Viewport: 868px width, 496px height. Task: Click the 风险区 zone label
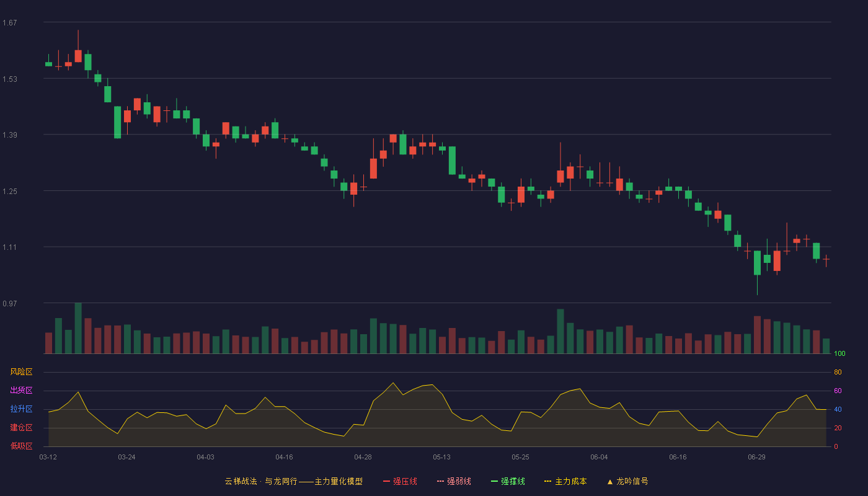21,372
